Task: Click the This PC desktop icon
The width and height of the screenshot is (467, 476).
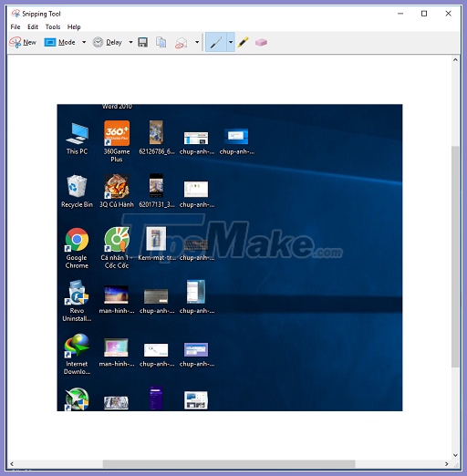Action: point(77,139)
